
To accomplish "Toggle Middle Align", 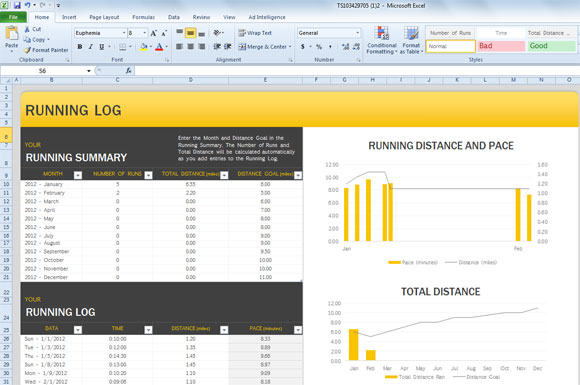I will (x=190, y=33).
